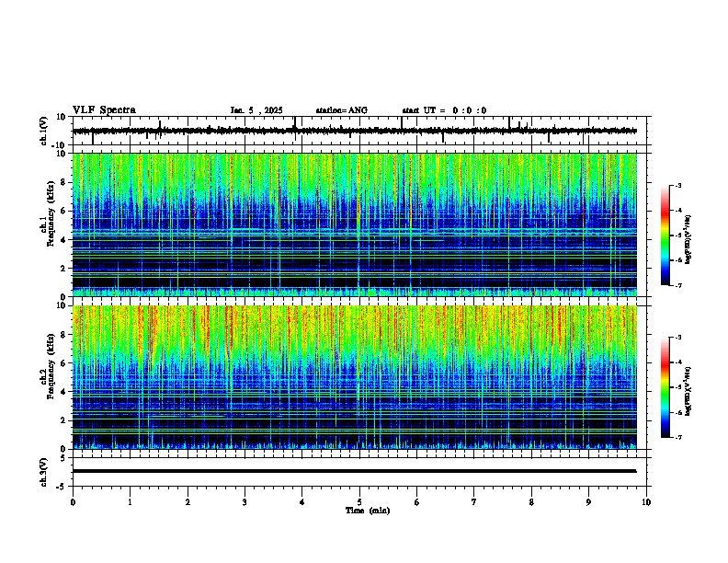Click the "start UT = 0:0:0" text
The height and width of the screenshot is (563, 728).
pyautogui.click(x=444, y=110)
